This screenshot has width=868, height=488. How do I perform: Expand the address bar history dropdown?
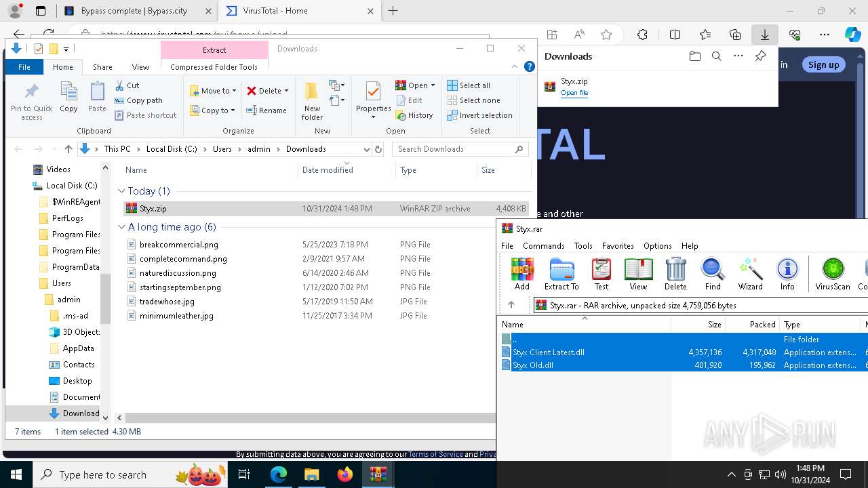coord(366,149)
